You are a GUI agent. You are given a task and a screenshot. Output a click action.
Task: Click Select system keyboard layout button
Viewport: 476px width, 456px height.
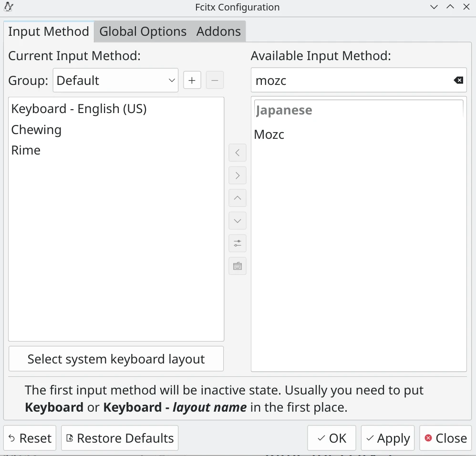[116, 359]
